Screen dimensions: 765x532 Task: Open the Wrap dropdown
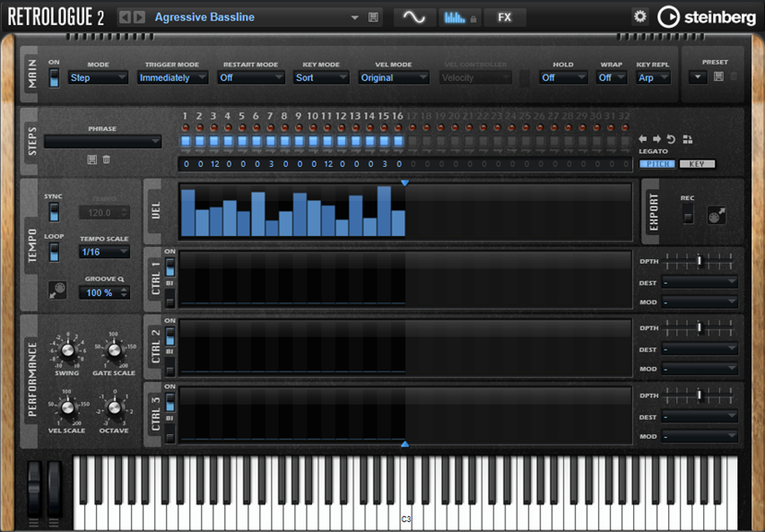pos(612,77)
